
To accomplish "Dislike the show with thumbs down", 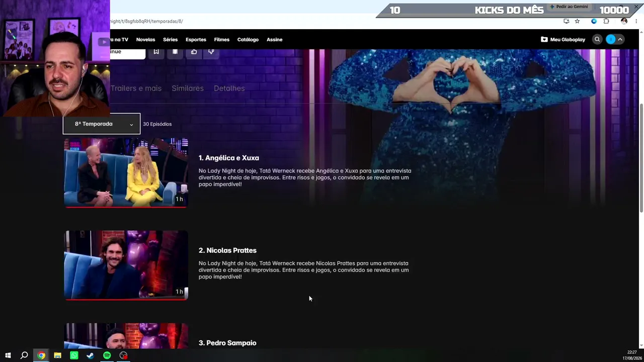I will (x=211, y=51).
